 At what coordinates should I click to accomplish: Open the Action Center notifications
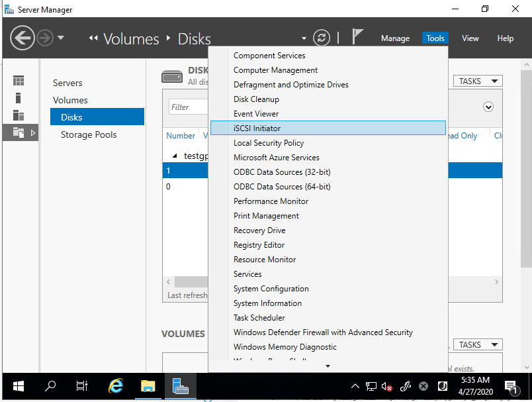pos(512,387)
